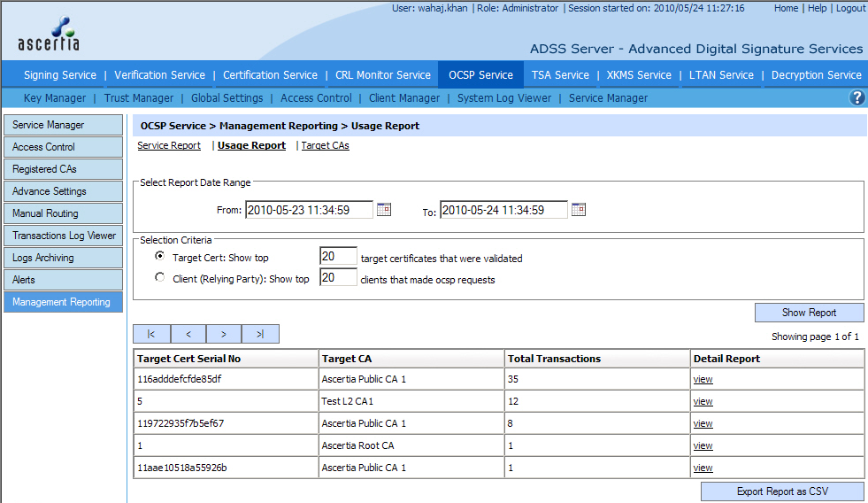Export Report as CSV
868x503 pixels.
point(782,491)
